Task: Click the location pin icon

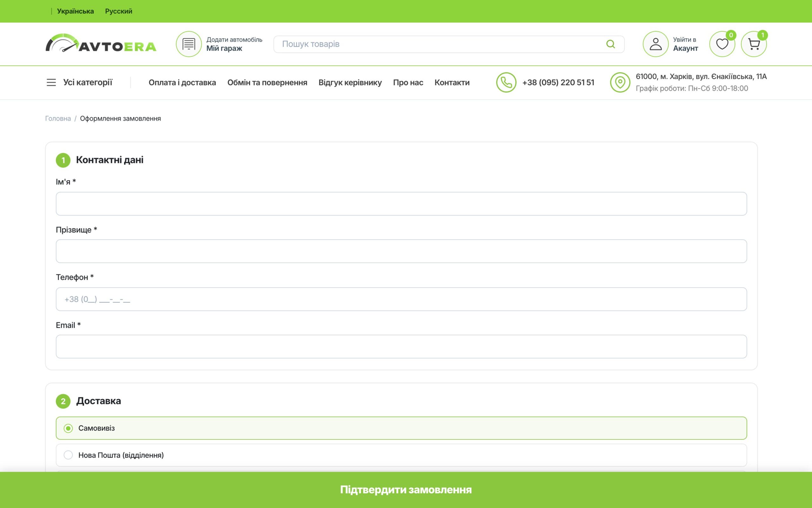Action: click(620, 82)
